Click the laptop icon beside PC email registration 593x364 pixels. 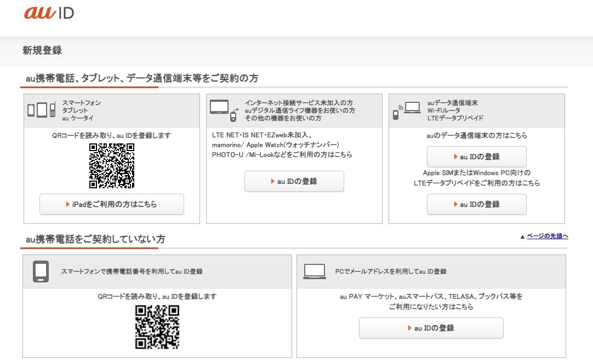(315, 271)
